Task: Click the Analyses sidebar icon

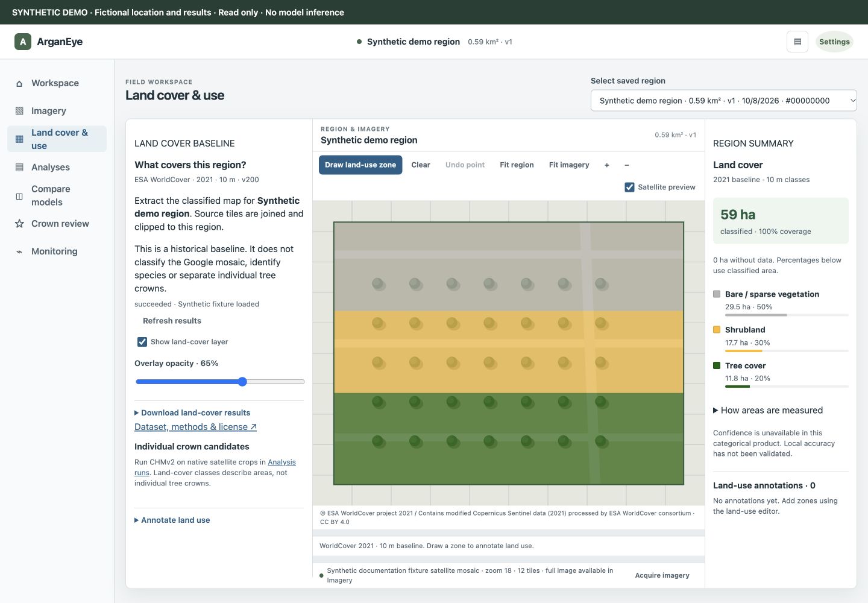Action: pos(19,167)
